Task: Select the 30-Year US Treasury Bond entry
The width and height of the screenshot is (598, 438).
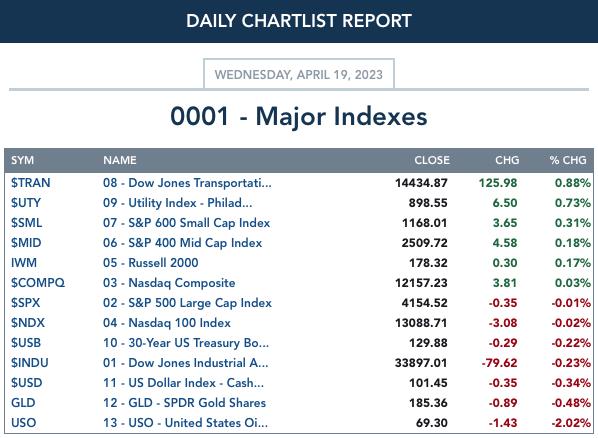Action: tap(186, 343)
